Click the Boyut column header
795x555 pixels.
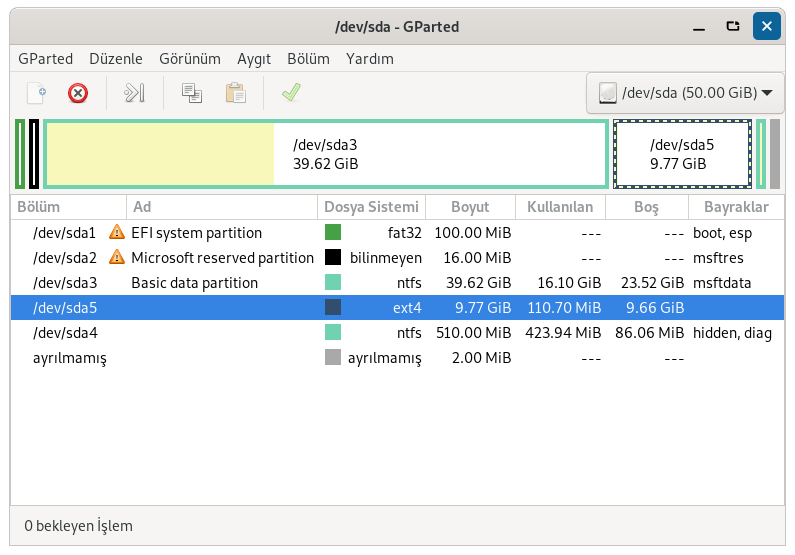470,207
